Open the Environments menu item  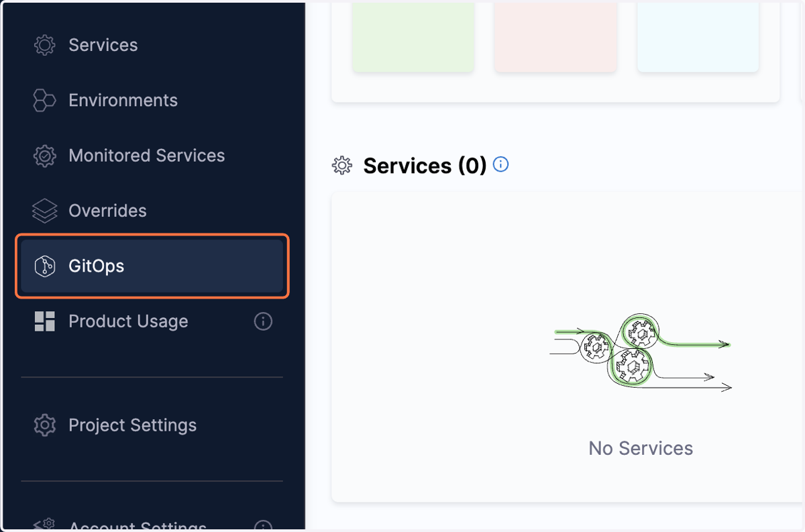coord(152,101)
